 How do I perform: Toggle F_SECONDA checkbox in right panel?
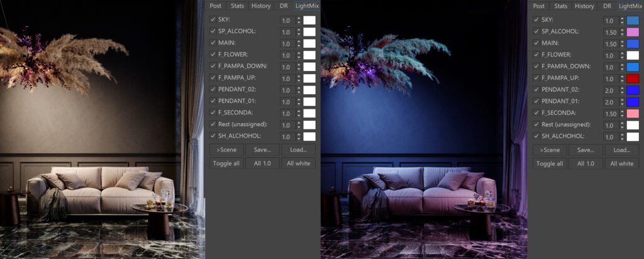coord(536,113)
